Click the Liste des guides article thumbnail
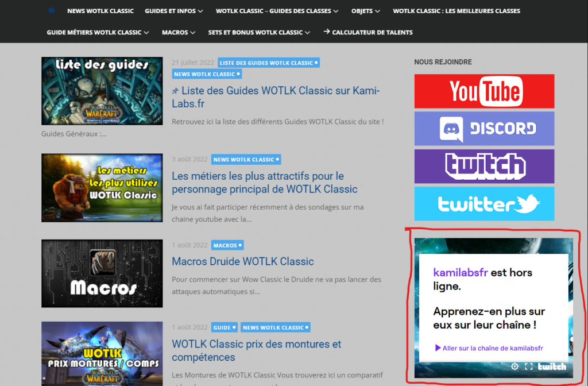 pos(102,91)
